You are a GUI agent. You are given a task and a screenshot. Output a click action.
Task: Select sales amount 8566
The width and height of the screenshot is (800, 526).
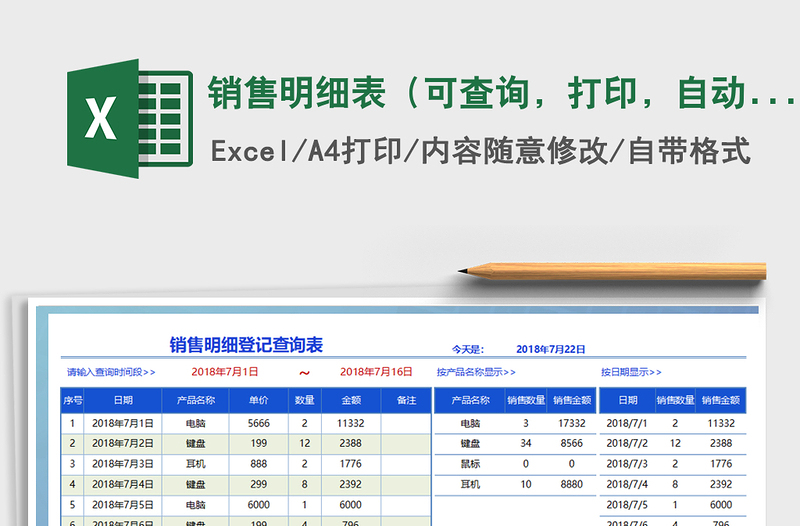(x=571, y=443)
